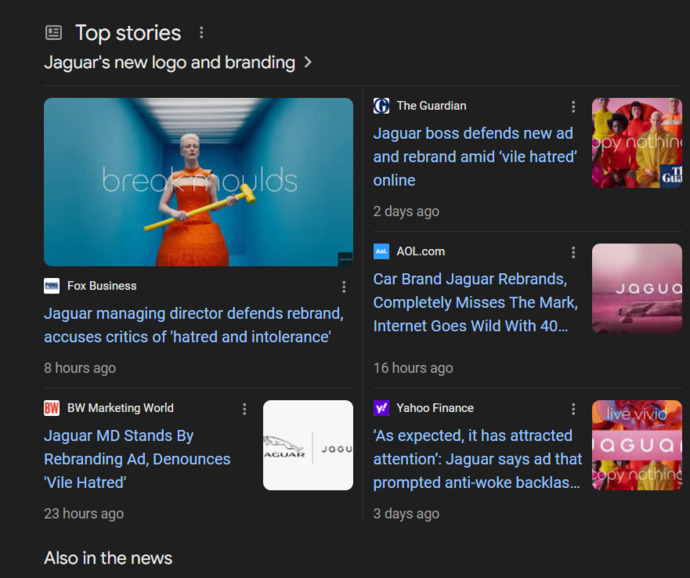The image size is (690, 578).
Task: Open more options for The Guardian story
Action: (573, 107)
